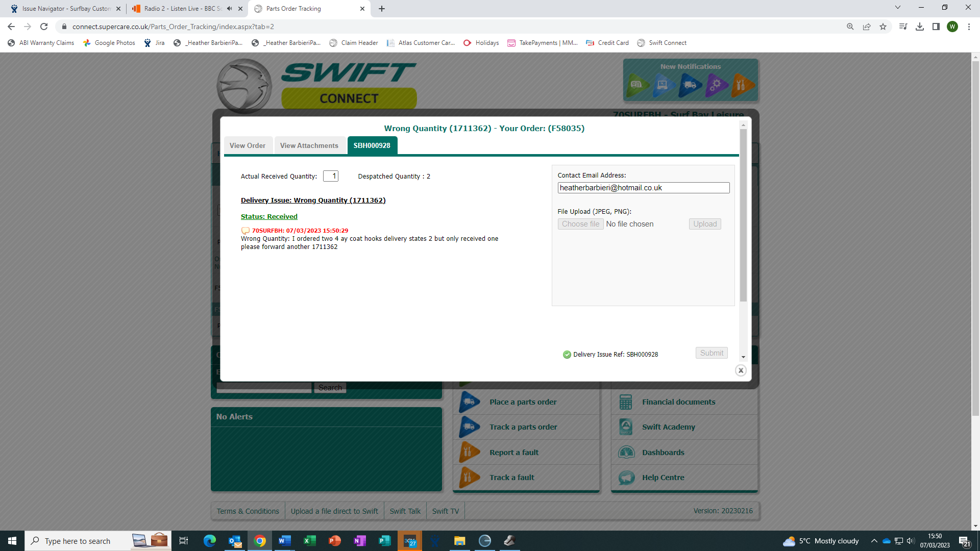Open Chrome three-dot menu
The width and height of the screenshot is (980, 551).
click(969, 27)
